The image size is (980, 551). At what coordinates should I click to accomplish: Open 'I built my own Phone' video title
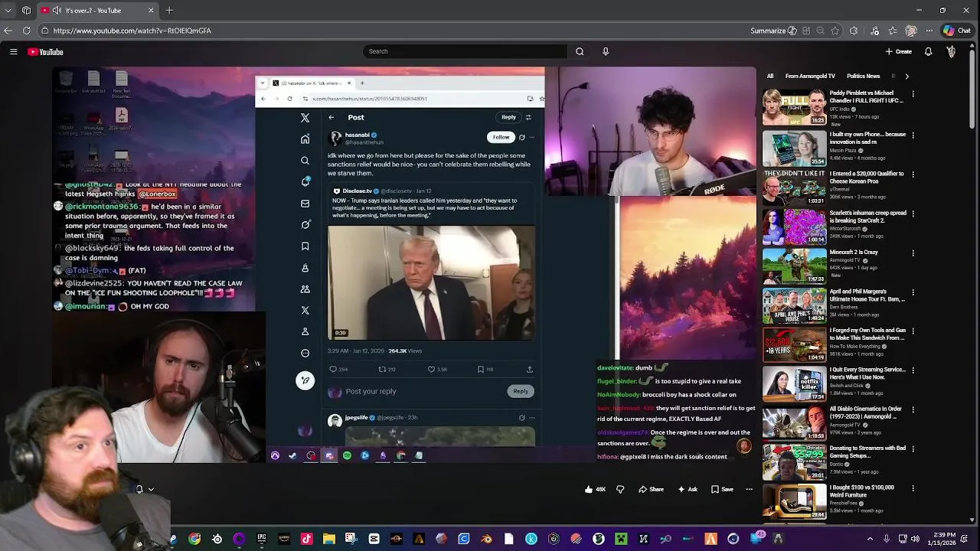867,138
